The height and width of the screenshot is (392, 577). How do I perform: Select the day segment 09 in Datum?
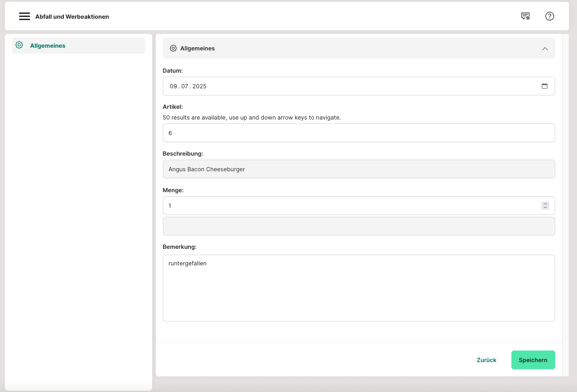[x=173, y=86]
